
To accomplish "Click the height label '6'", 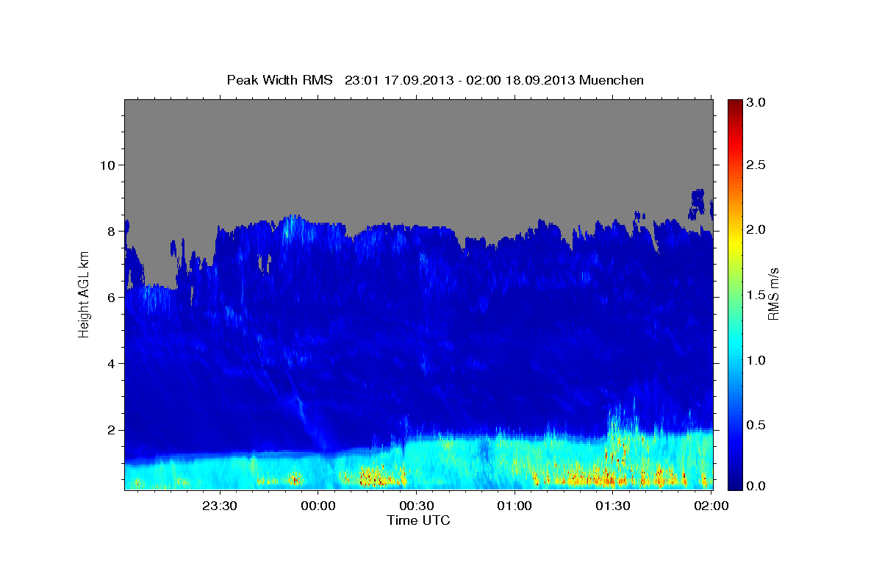I will point(111,297).
